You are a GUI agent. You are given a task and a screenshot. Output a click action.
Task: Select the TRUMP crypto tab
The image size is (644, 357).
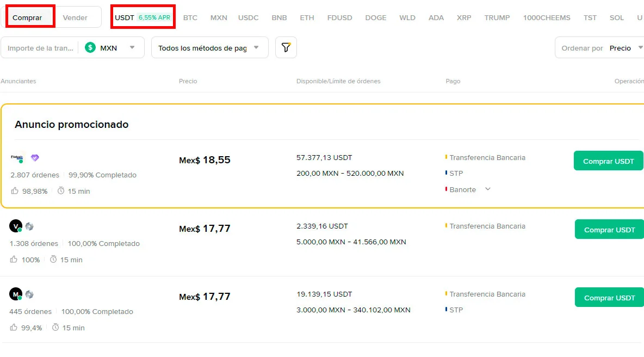497,17
